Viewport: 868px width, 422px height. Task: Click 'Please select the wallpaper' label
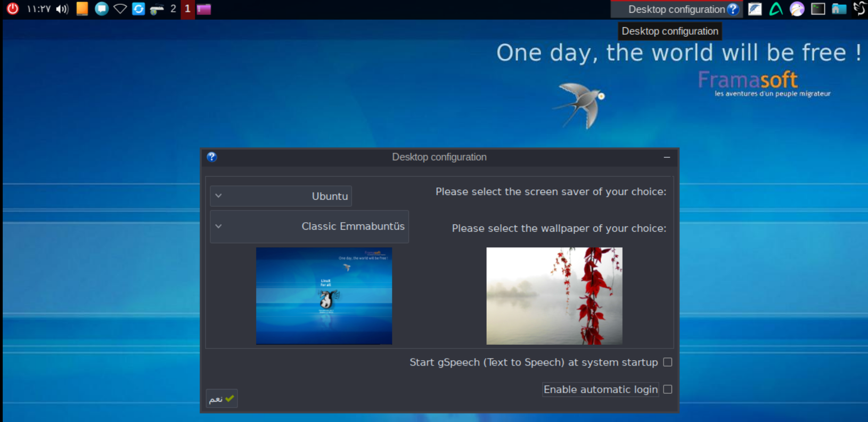pos(559,229)
